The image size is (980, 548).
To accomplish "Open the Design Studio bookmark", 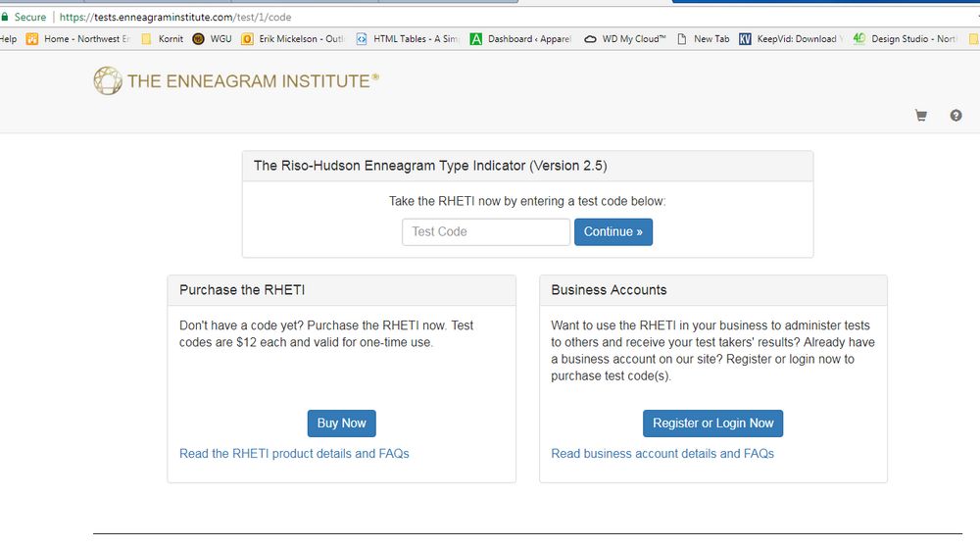I will coord(905,39).
